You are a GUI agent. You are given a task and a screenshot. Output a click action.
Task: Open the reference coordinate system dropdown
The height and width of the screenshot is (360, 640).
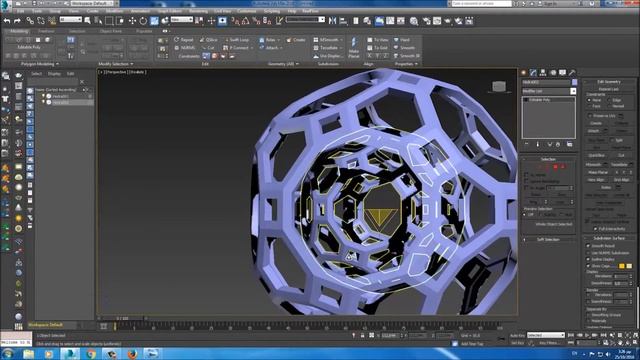pyautogui.click(x=182, y=20)
